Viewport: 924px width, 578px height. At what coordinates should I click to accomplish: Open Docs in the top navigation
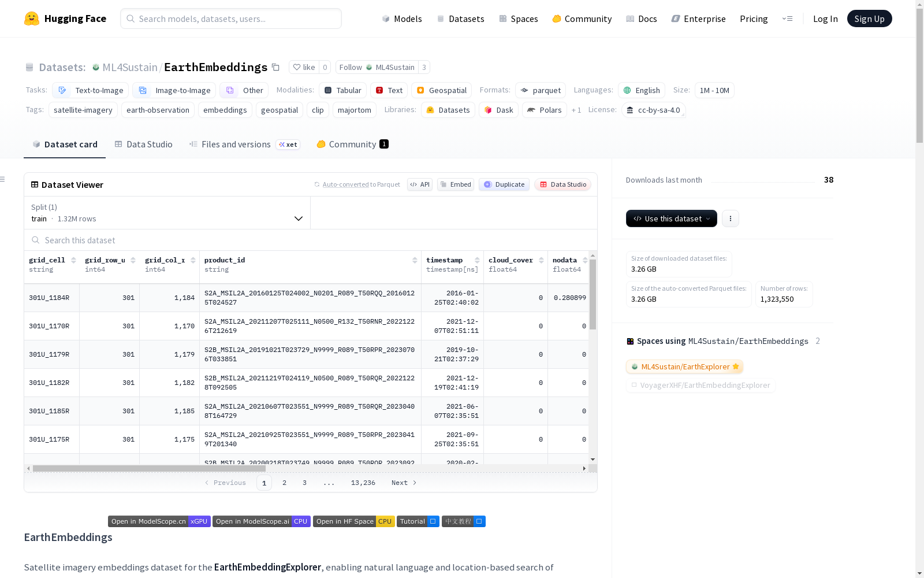coord(641,18)
